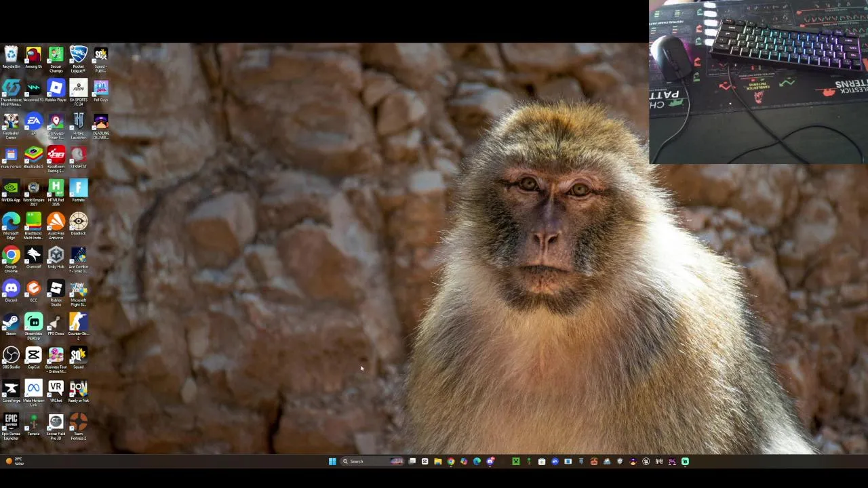Select the Team Fortress 2 icon

point(78,425)
